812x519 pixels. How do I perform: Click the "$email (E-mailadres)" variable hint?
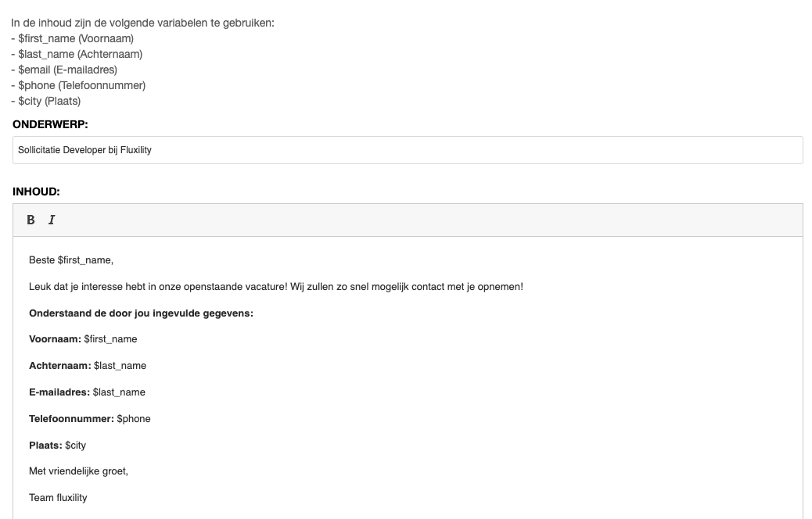tap(67, 70)
